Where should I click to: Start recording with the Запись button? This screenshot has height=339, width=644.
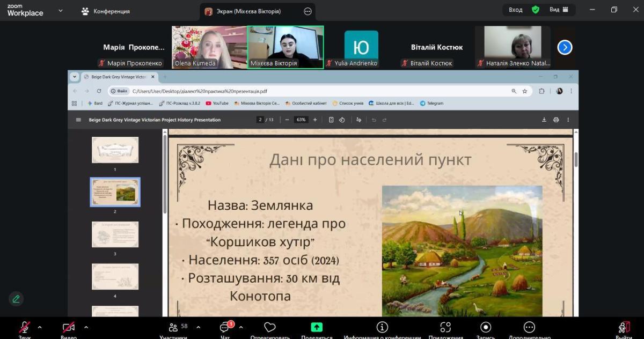(x=486, y=328)
